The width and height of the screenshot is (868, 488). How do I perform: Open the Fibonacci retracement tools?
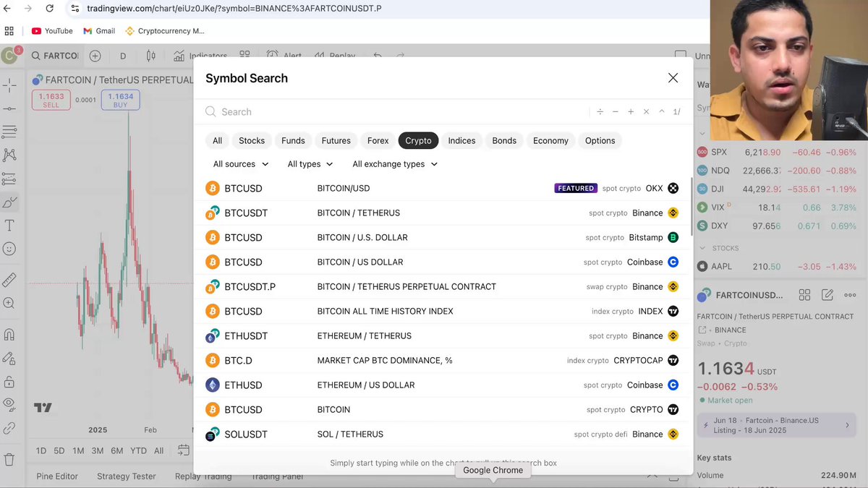[x=9, y=132]
